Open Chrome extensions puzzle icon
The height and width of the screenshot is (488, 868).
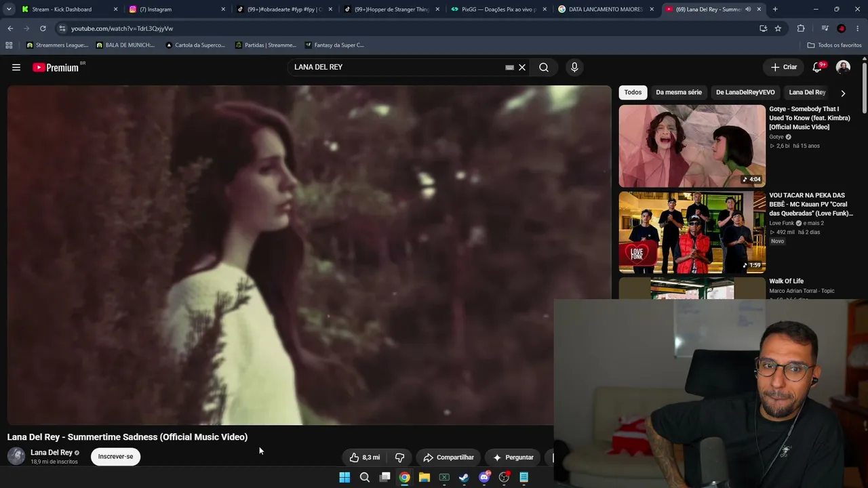[801, 28]
